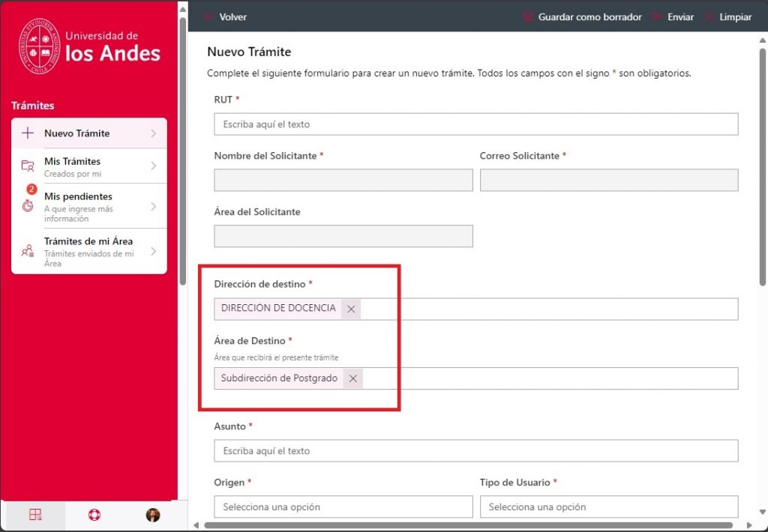Screen dimensions: 768x532
Task: Open the Tipo de Usuario dropdown
Action: tap(609, 507)
